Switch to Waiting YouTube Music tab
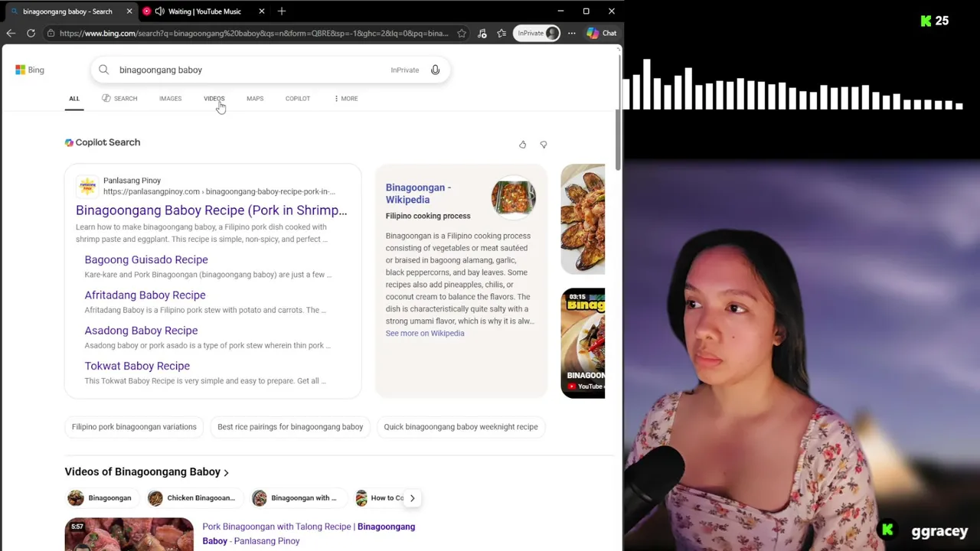Viewport: 980px width, 551px height. (x=204, y=11)
